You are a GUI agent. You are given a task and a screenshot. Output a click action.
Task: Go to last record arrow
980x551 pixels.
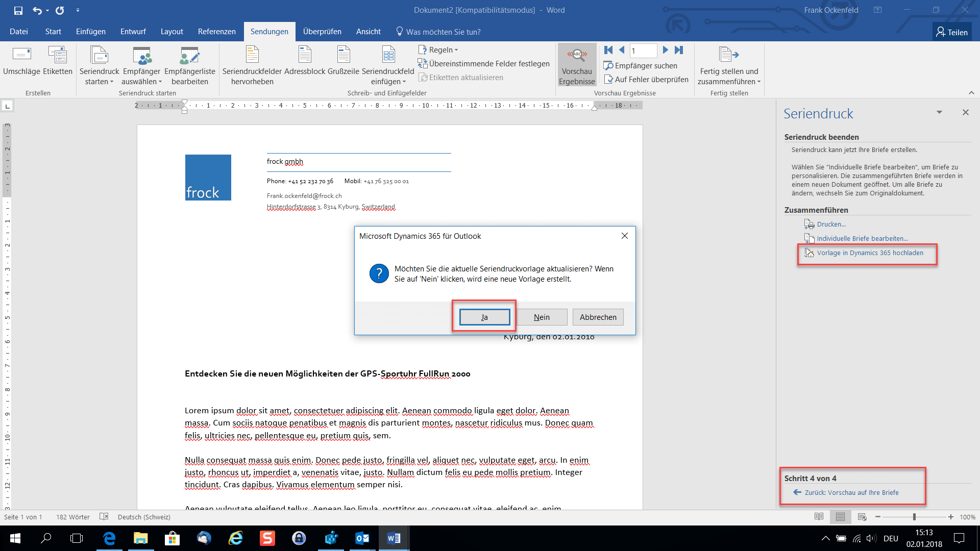678,50
